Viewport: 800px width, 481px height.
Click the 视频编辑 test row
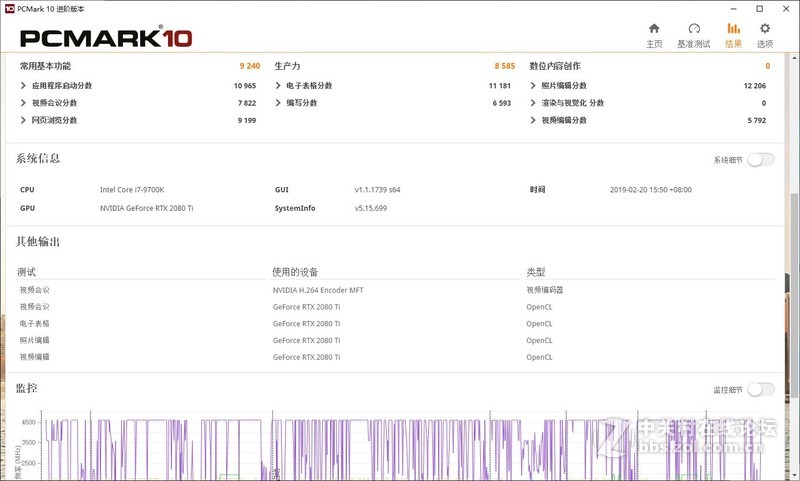[35, 357]
